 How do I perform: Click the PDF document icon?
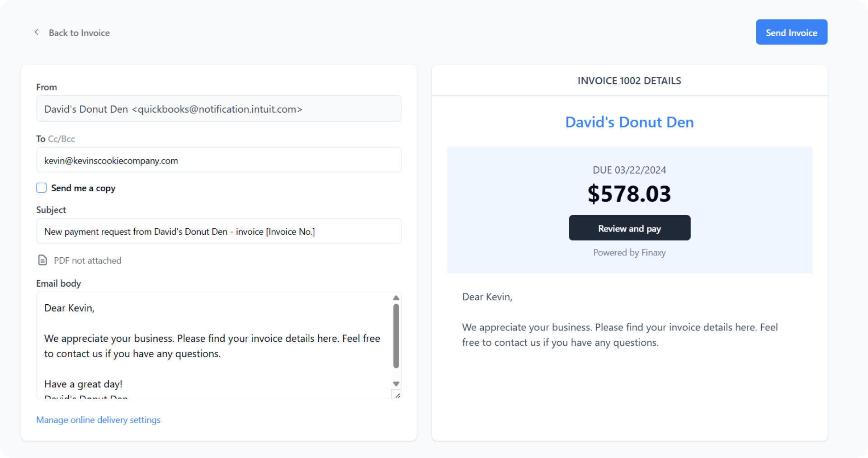coord(42,260)
